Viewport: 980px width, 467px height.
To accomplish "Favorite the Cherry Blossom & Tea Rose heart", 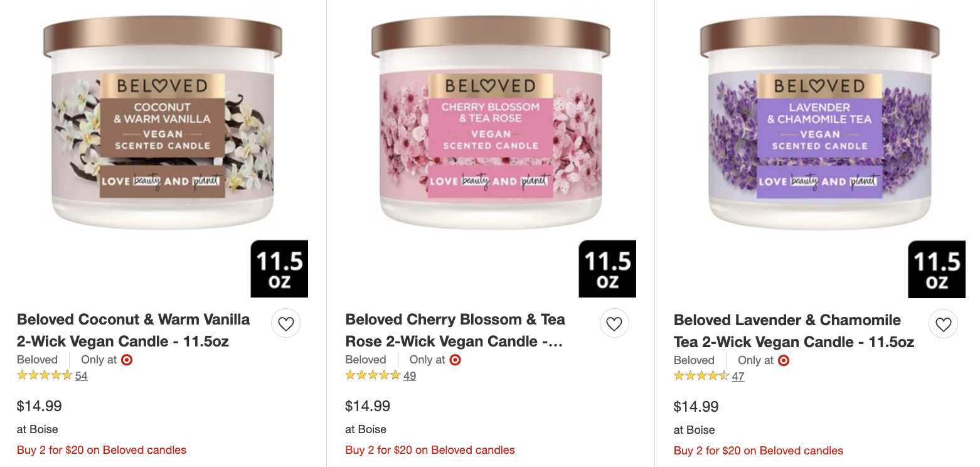I will point(614,324).
